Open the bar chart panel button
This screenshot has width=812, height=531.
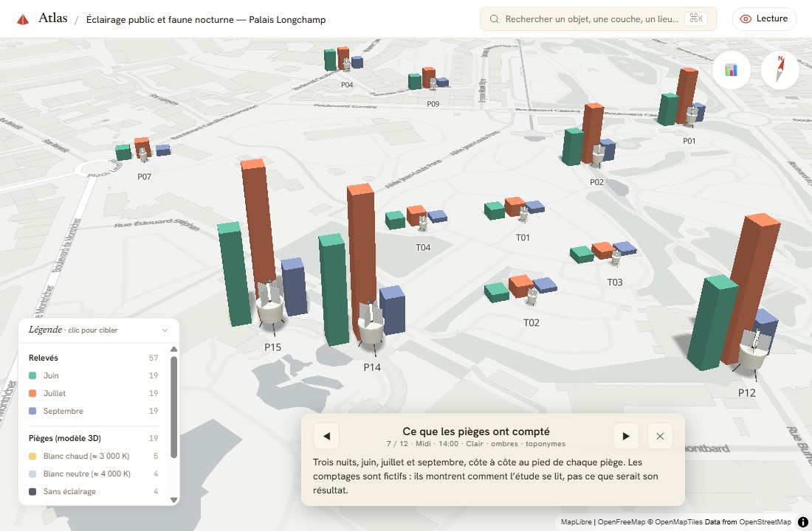731,70
